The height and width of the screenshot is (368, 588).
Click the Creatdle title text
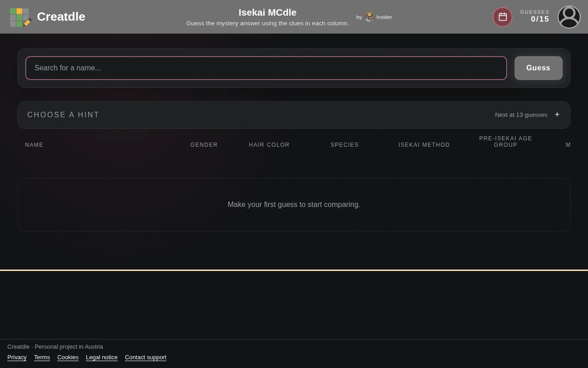tap(61, 17)
